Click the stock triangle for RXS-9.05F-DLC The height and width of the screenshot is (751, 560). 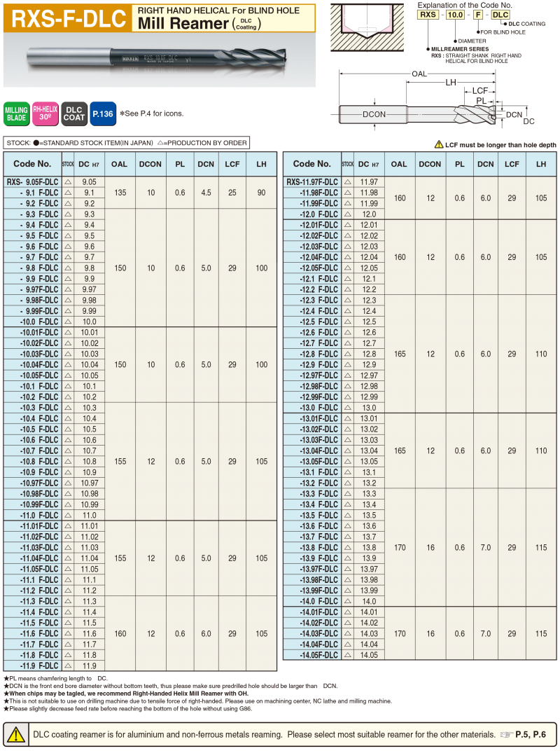[x=68, y=181]
